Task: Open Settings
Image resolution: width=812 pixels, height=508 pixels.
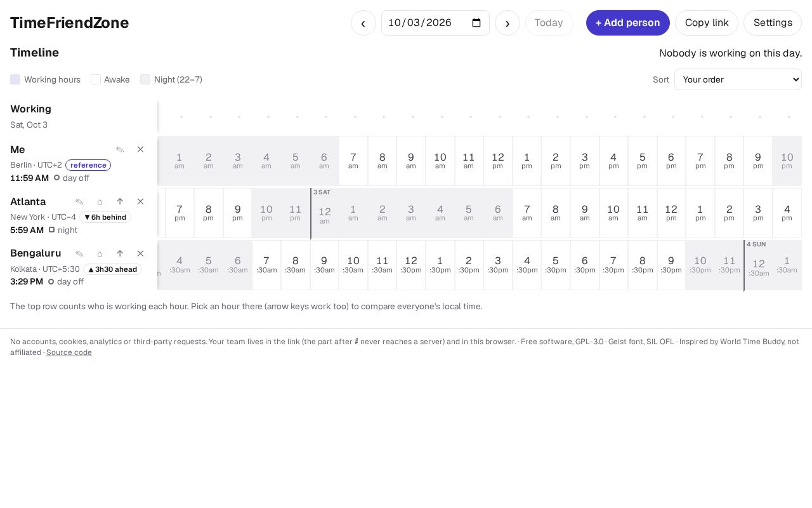Action: click(x=773, y=23)
